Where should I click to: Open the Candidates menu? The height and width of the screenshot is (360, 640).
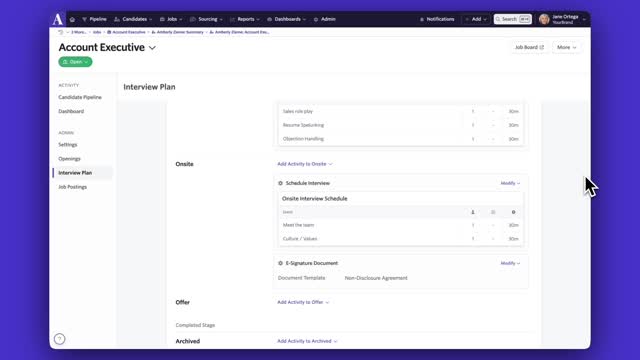(x=133, y=19)
